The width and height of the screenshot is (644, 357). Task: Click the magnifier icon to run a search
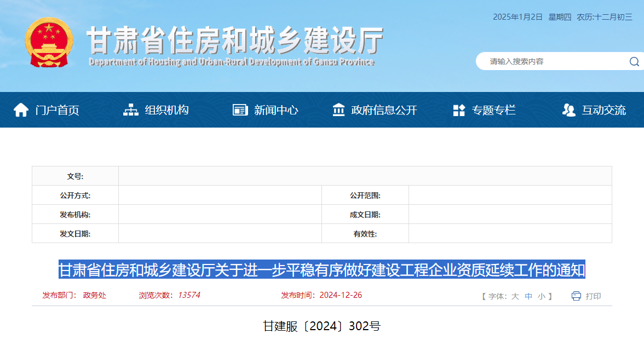pos(634,61)
